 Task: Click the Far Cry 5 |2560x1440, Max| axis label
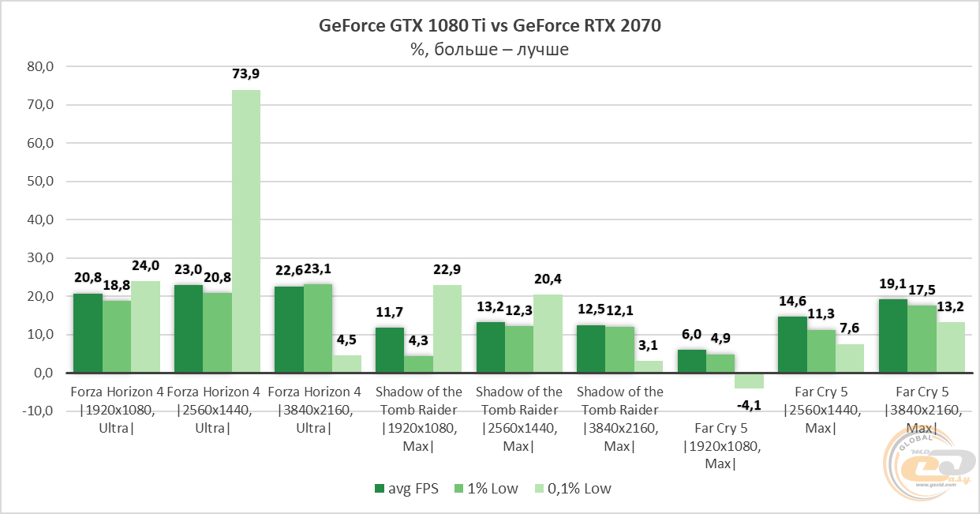coord(821,410)
